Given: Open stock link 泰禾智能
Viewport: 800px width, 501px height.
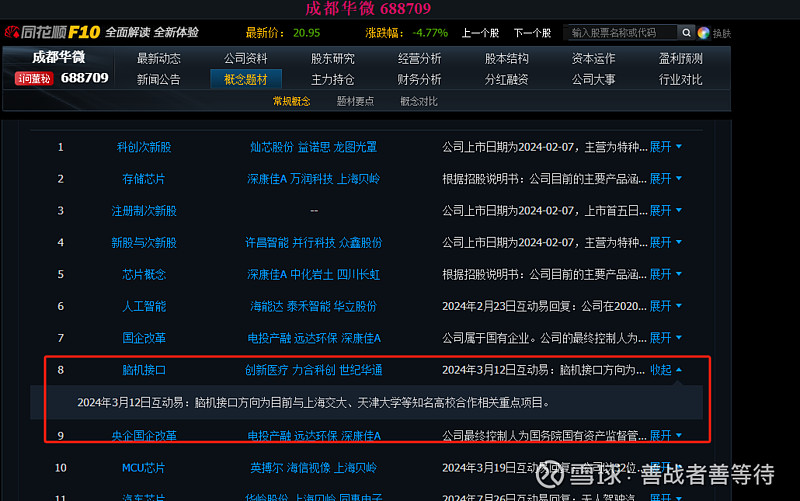Looking at the screenshot, I should click(308, 306).
